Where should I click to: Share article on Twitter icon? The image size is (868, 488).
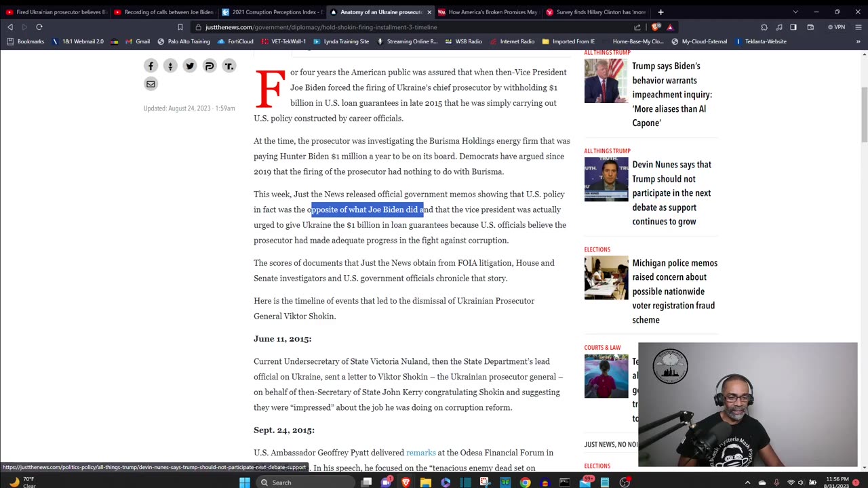pyautogui.click(x=190, y=66)
